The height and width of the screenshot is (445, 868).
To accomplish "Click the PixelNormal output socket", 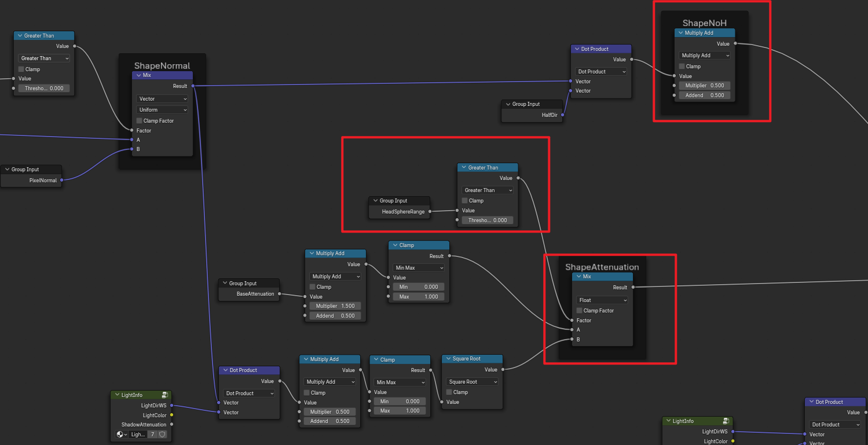I will tap(62, 181).
